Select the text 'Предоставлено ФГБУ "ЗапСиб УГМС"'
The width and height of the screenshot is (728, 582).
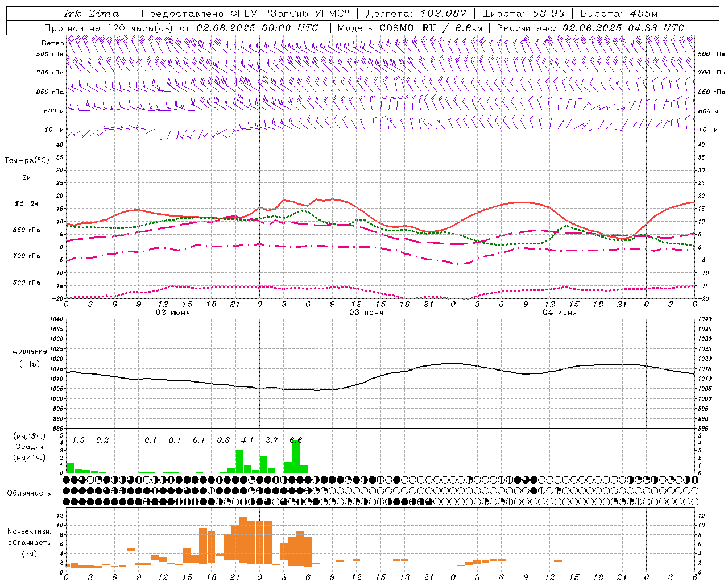(x=245, y=14)
